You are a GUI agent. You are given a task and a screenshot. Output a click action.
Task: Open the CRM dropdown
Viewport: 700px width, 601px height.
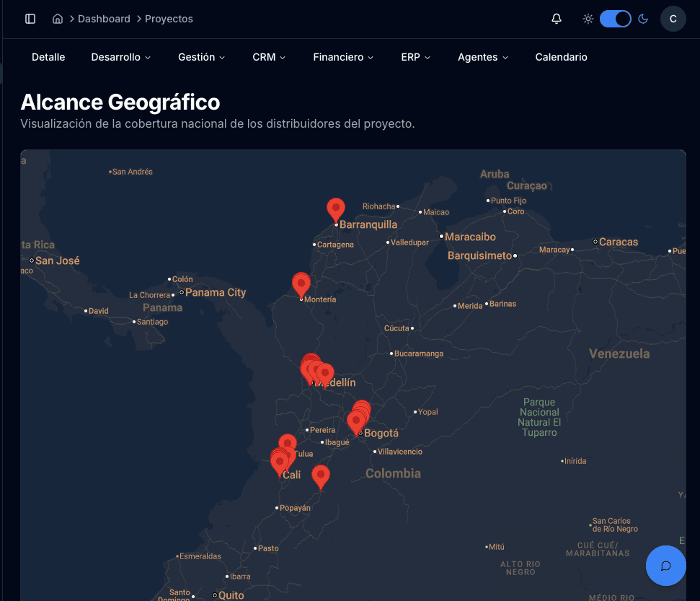269,57
